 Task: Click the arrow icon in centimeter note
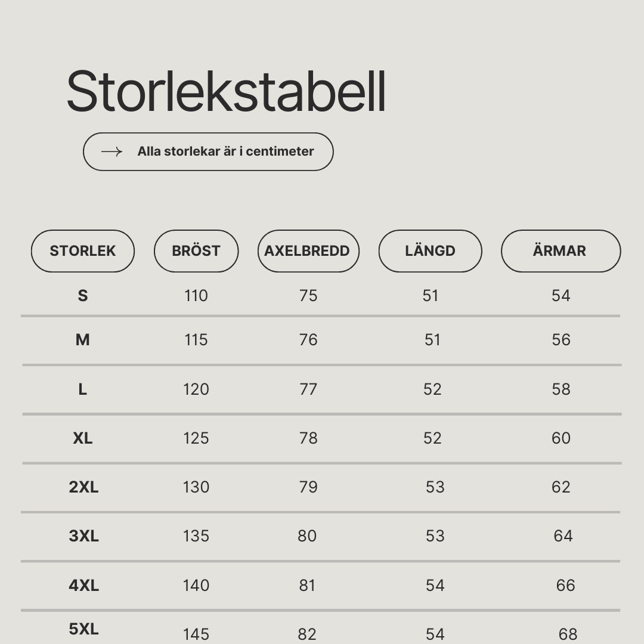tap(112, 152)
